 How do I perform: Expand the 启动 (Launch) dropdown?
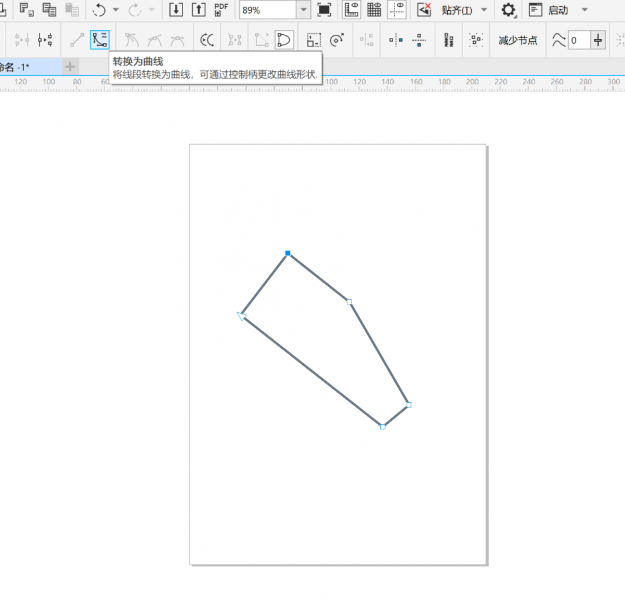pyautogui.click(x=585, y=10)
